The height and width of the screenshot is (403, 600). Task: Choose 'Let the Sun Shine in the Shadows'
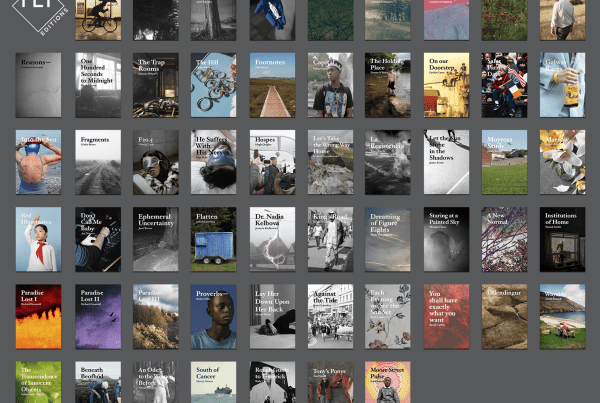point(447,162)
